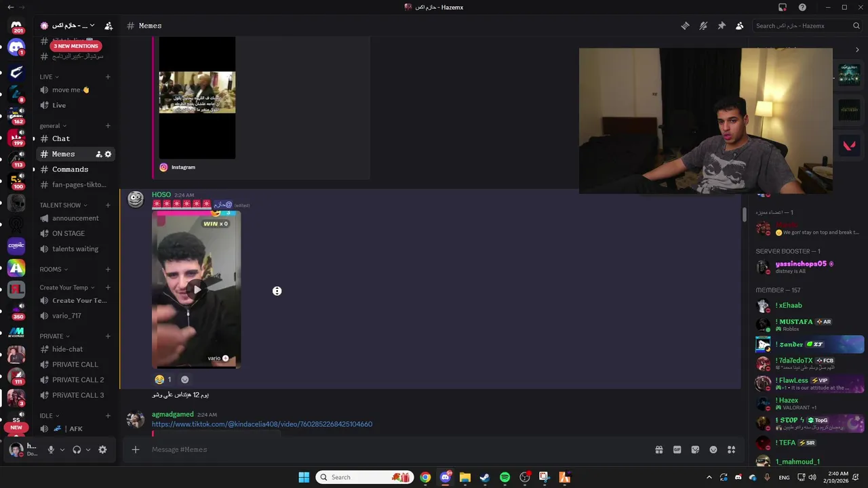Viewport: 868px width, 488px height.
Task: Open the Apps launcher icon
Action: (x=731, y=449)
